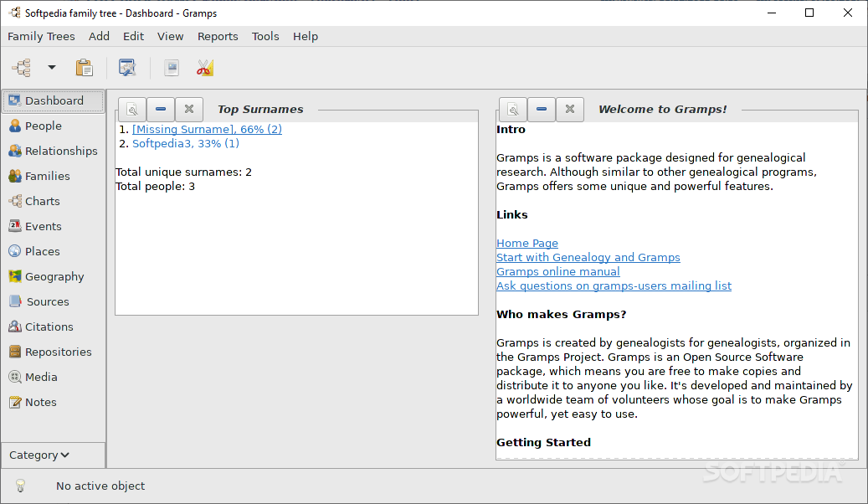Close the Top Surnames gramplet
Image resolution: width=868 pixels, height=504 pixels.
(189, 109)
